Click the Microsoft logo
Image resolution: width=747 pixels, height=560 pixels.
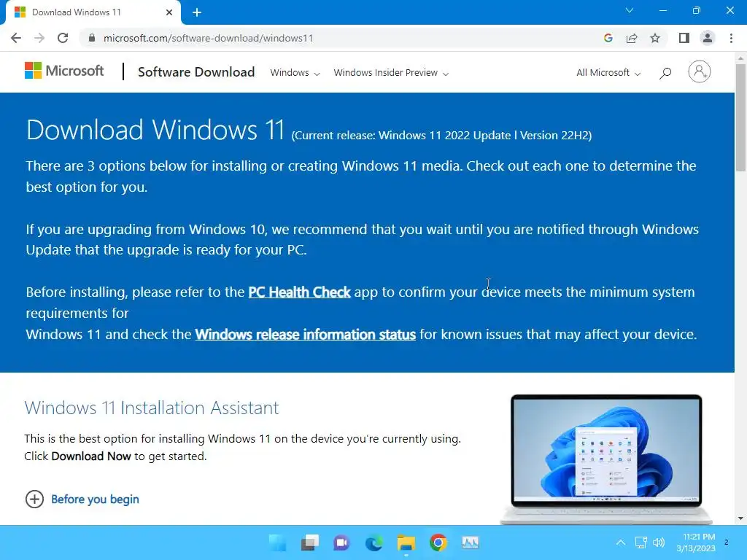(64, 71)
